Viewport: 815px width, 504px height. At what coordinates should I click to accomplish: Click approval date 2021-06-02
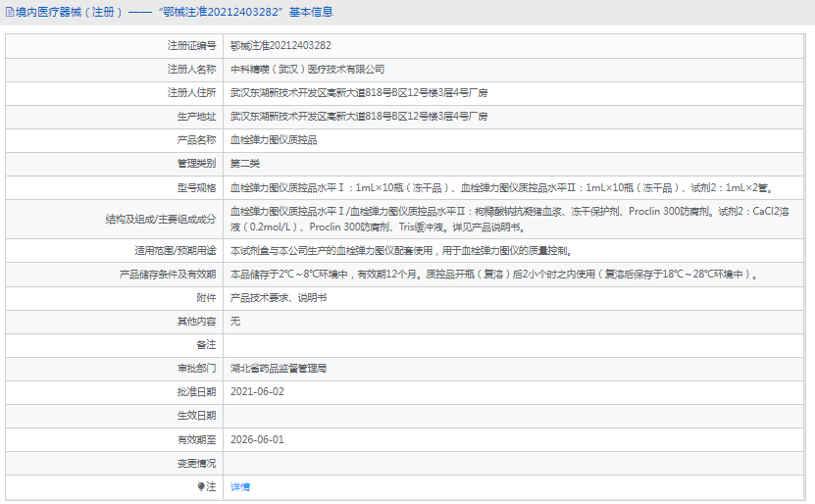coord(257,392)
